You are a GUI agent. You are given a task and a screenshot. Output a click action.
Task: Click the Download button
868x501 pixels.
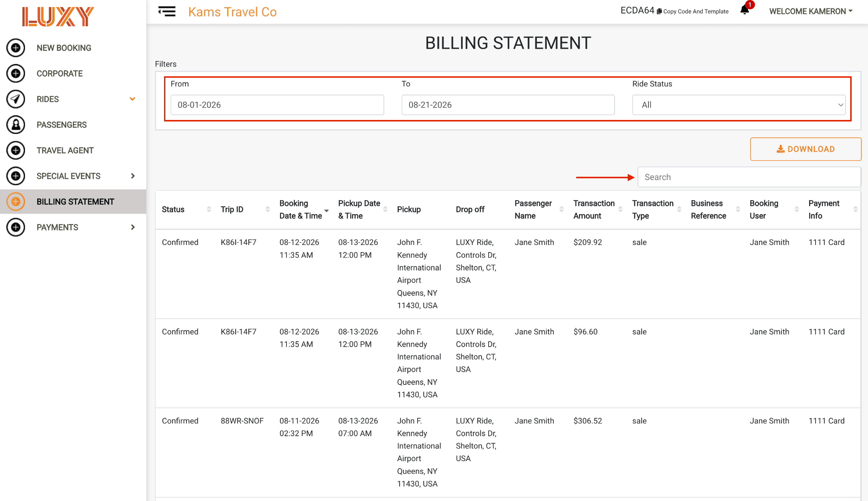[806, 149]
